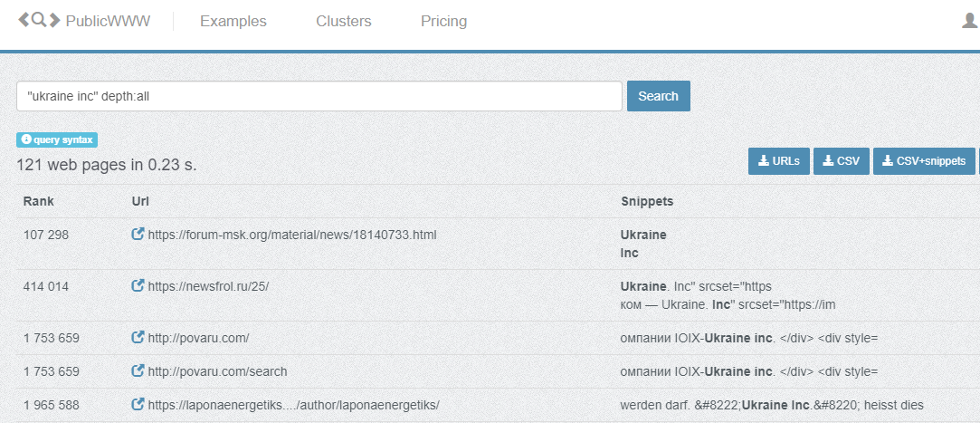Click the '121 web pages in 0.23 s.' text

[106, 165]
